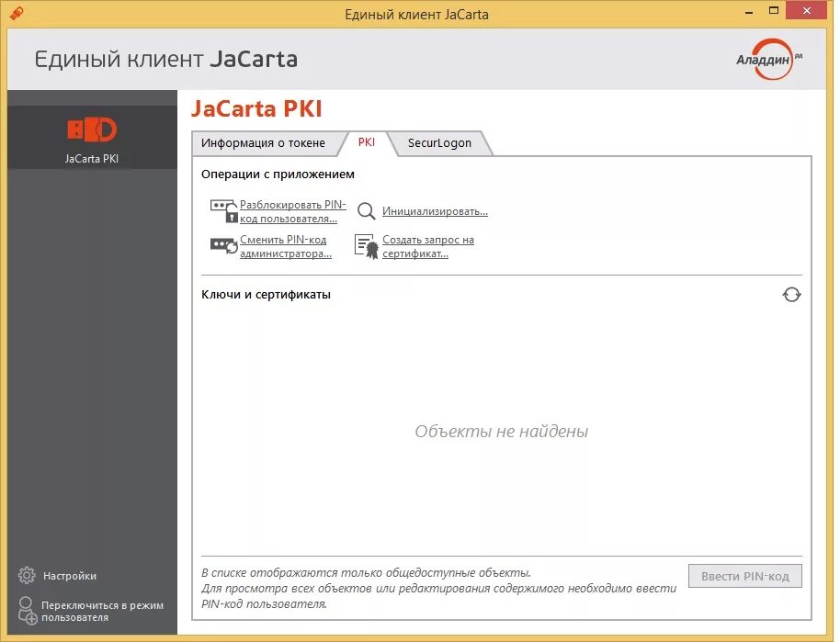
Task: Minimize the Единый клиент JaCarta window
Action: pos(749,12)
